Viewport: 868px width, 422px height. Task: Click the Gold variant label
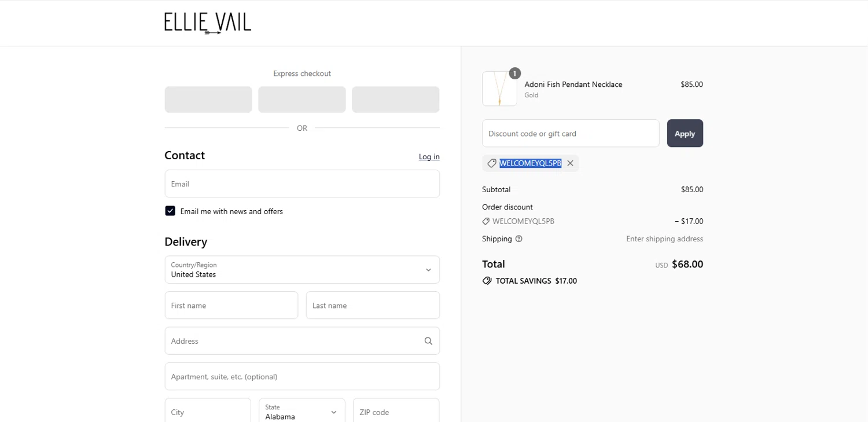pos(531,96)
